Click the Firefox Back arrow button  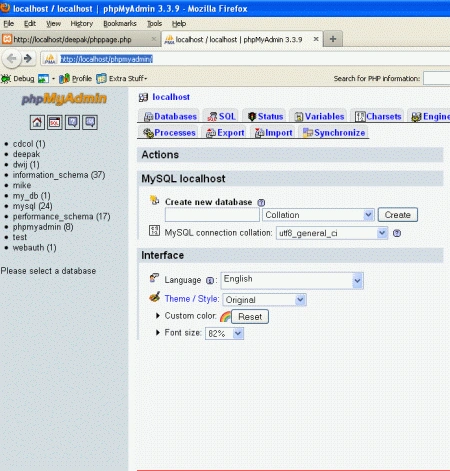(12, 59)
